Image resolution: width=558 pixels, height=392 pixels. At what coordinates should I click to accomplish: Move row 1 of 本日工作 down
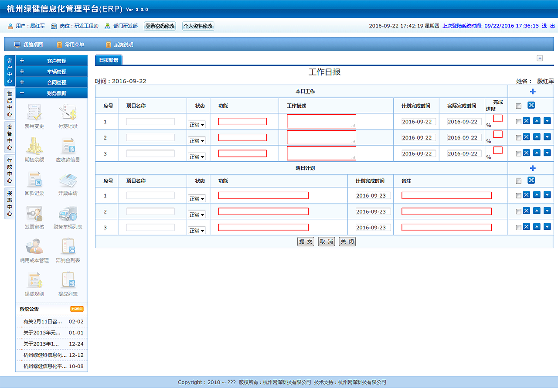[547, 121]
